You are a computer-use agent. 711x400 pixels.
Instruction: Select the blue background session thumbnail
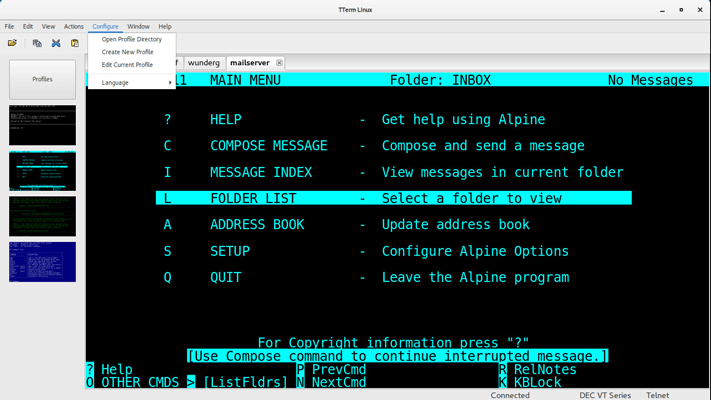[x=43, y=262]
